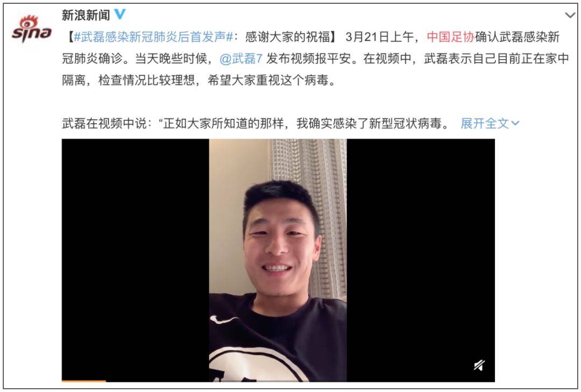This screenshot has height=392, width=581.
Task: Open post options chevron at top right
Action: click(570, 15)
